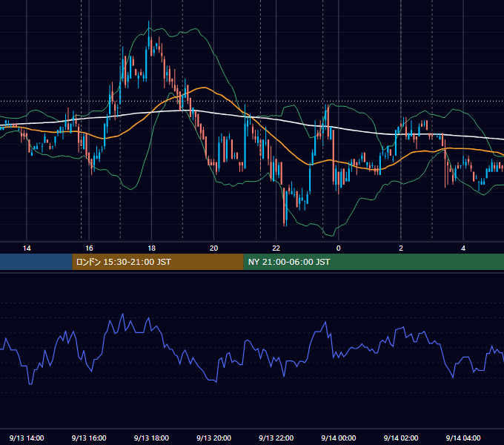The width and height of the screenshot is (504, 445).
Task: Click the 9/14 00:00 date label
Action: tap(339, 438)
